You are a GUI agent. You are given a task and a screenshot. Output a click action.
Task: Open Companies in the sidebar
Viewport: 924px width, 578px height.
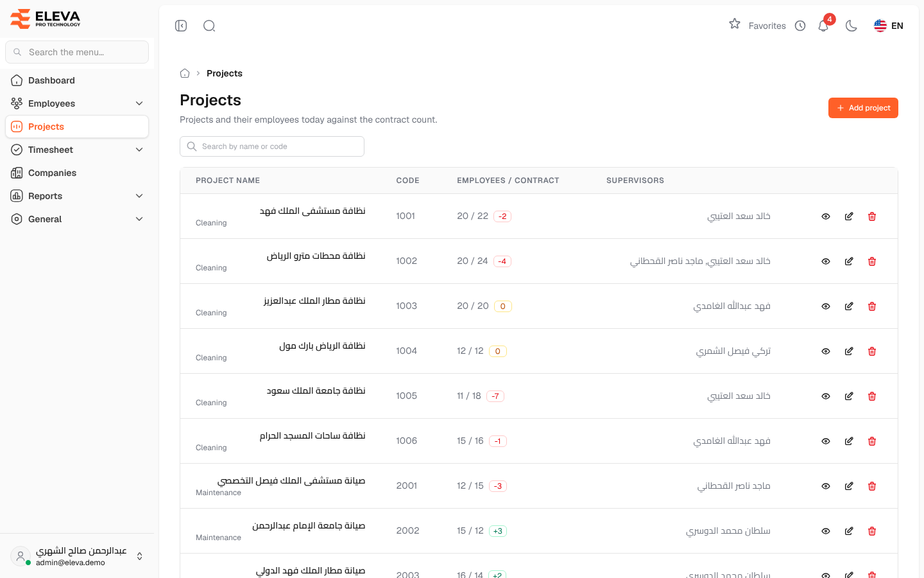pos(77,173)
